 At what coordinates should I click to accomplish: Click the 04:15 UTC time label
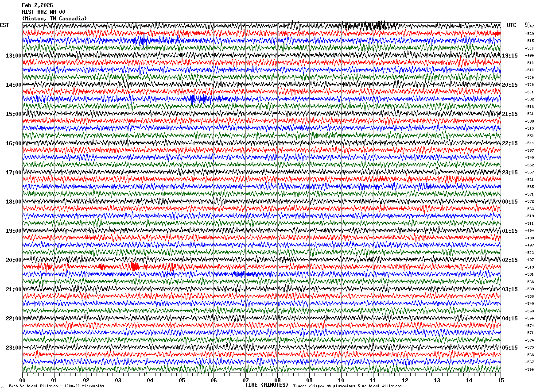(x=510, y=319)
